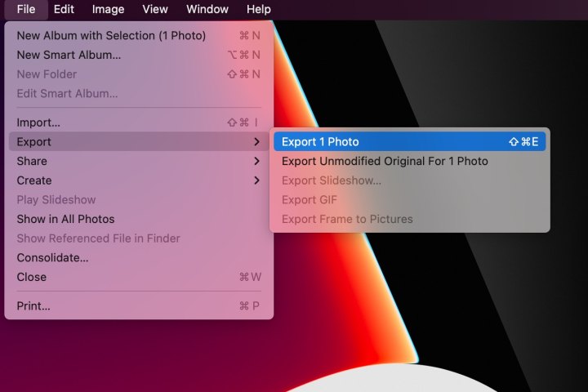This screenshot has width=588, height=392.
Task: Click Export Frame to Pictures
Action: pos(347,219)
